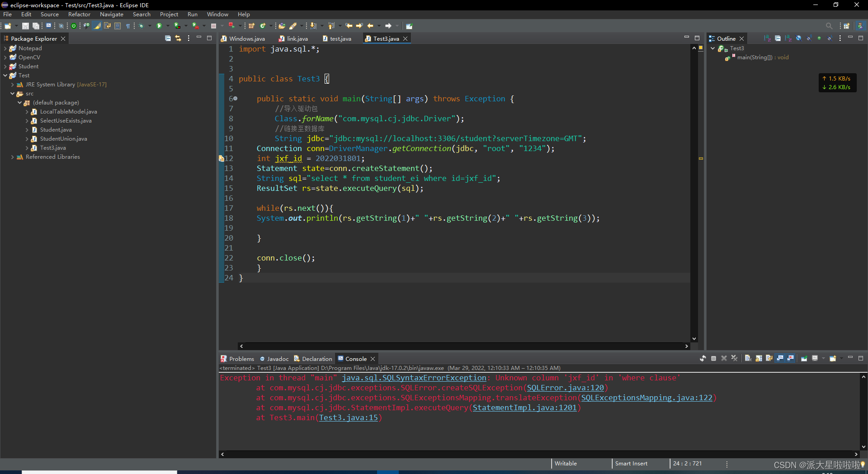Save all modified files

click(x=36, y=26)
